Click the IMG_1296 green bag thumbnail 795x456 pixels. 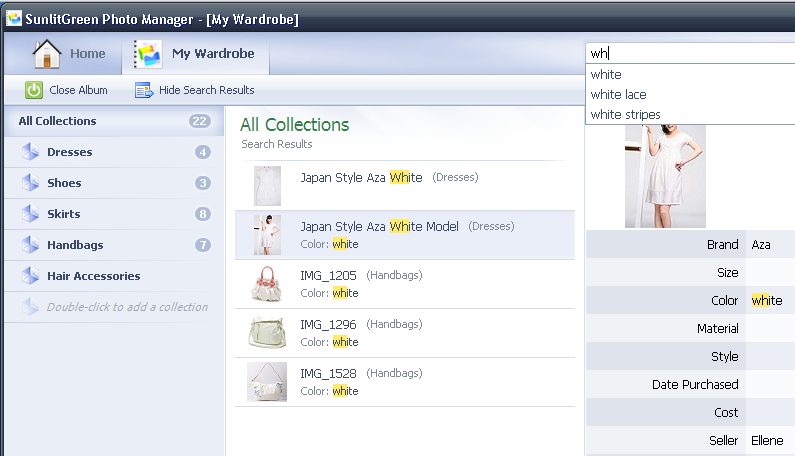pos(267,333)
